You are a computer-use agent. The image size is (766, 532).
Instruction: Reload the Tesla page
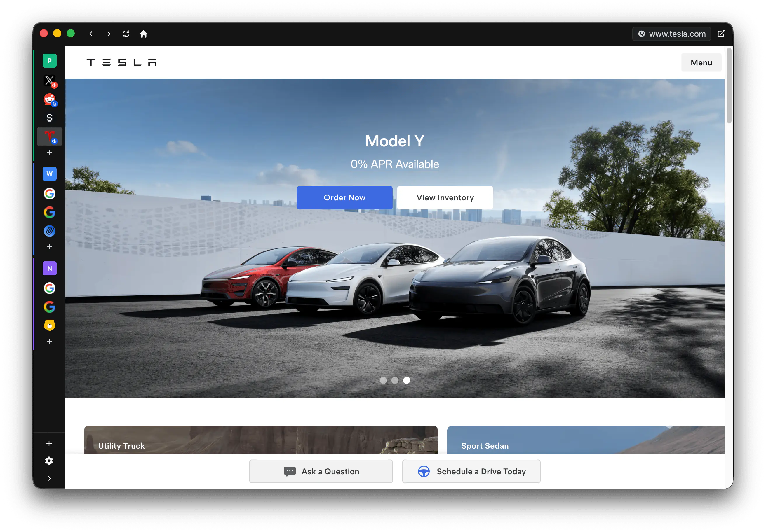click(126, 34)
